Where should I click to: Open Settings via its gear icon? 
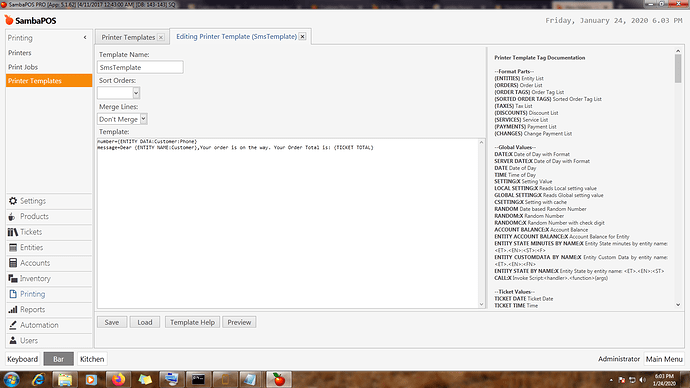[x=13, y=201]
